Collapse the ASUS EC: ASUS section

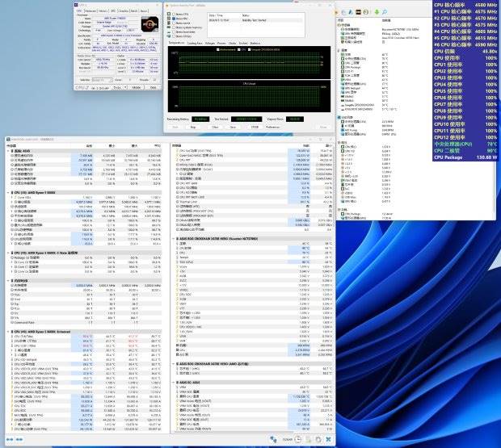173,383
